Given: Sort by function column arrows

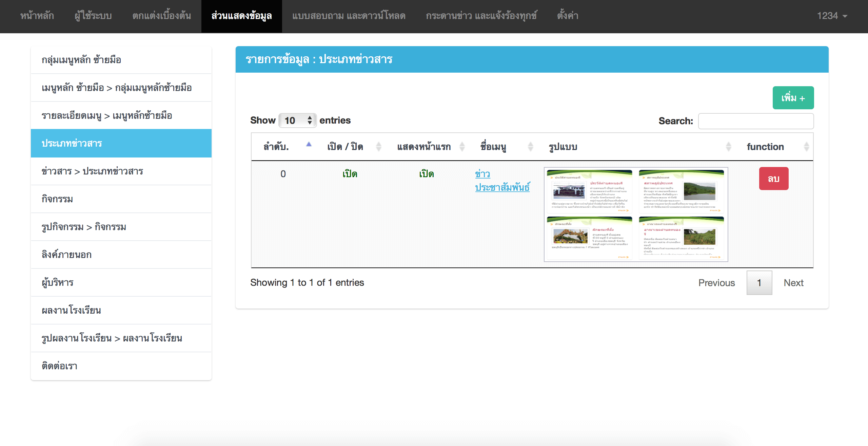Looking at the screenshot, I should [x=807, y=147].
